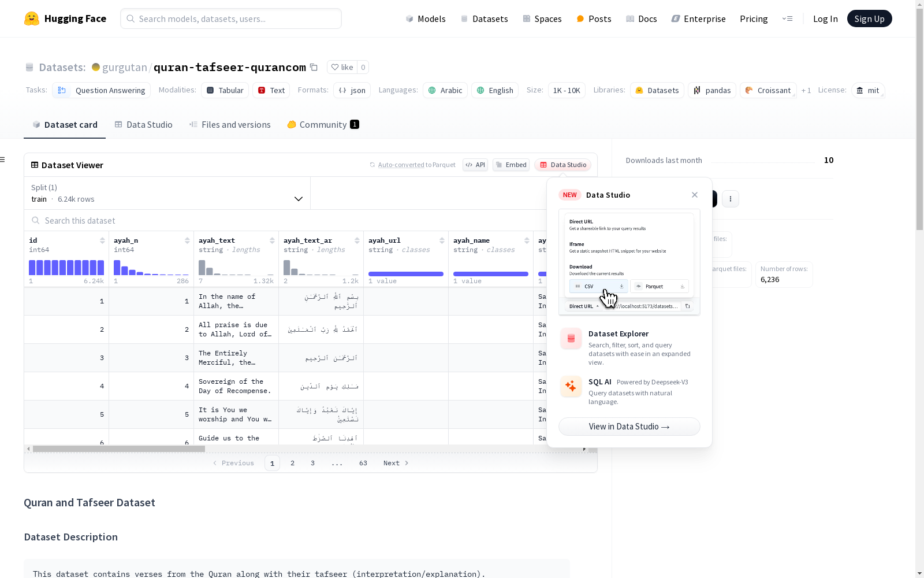The width and height of the screenshot is (924, 578).
Task: Open the API button in Dataset Viewer
Action: tap(475, 165)
